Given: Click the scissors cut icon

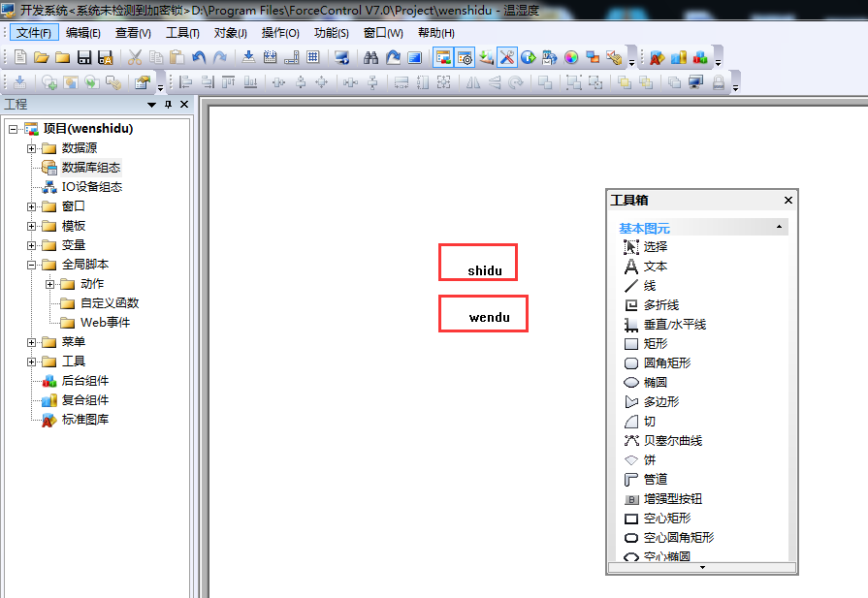Looking at the screenshot, I should [x=135, y=57].
